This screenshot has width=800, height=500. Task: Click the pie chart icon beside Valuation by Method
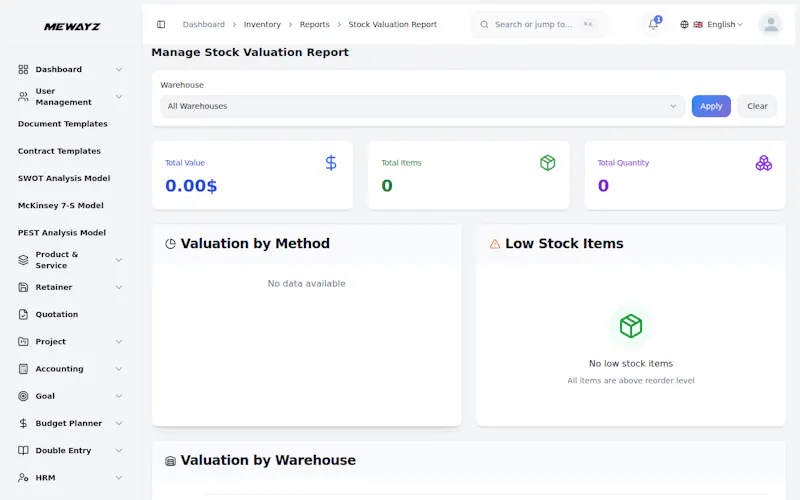pyautogui.click(x=170, y=244)
